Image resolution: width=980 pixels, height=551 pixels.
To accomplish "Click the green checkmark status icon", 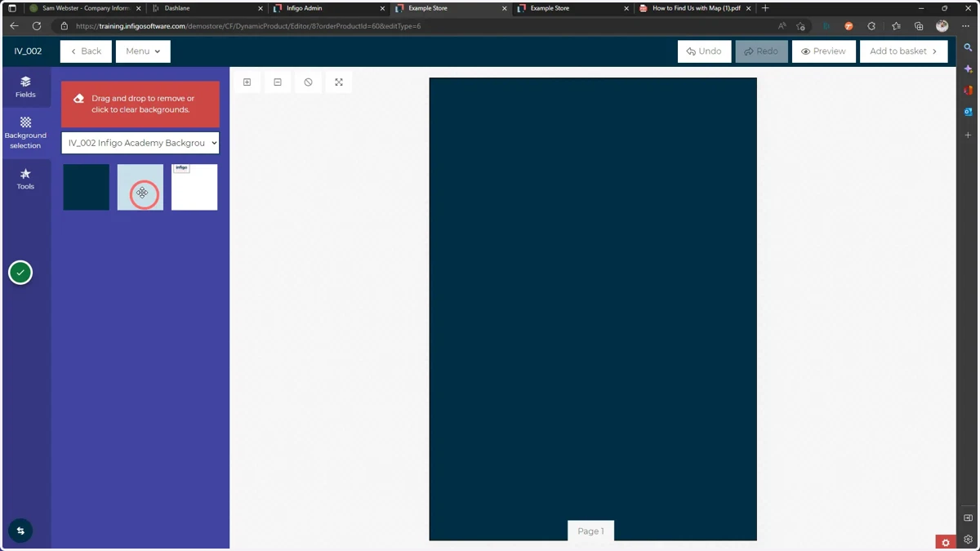I will [20, 273].
